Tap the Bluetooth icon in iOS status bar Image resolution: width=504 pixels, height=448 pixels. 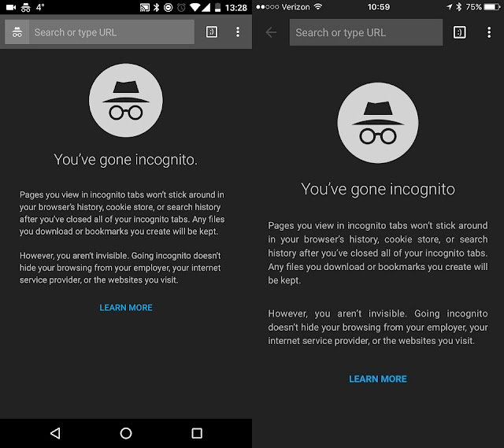point(458,7)
